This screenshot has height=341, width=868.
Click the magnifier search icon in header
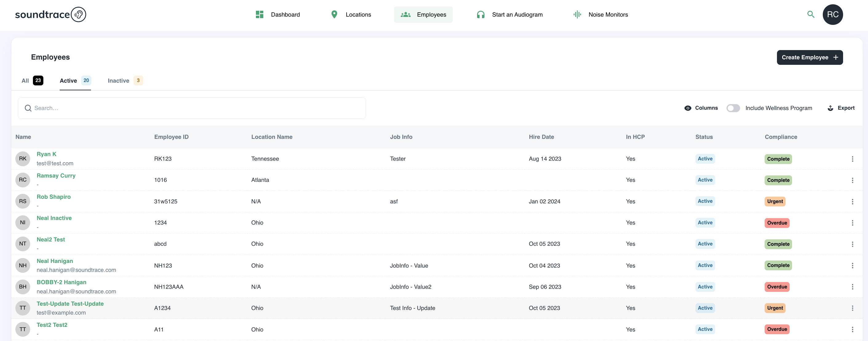click(x=811, y=14)
